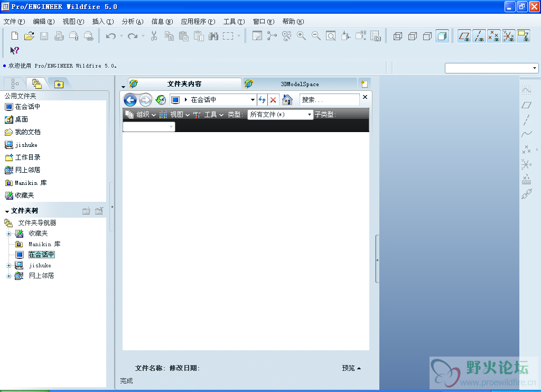541x392 pixels.
Task: Open the 在会话中 address path dropdown
Action: (x=253, y=100)
